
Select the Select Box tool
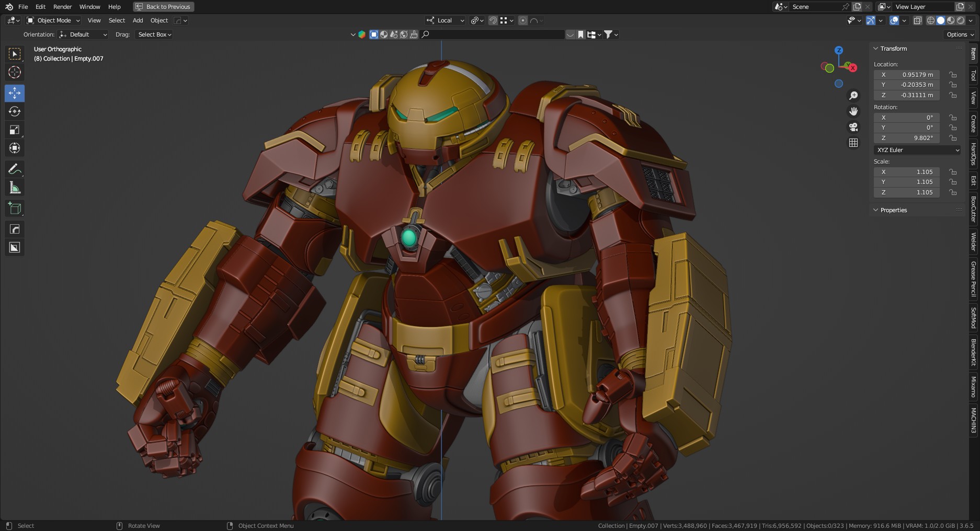pyautogui.click(x=15, y=54)
